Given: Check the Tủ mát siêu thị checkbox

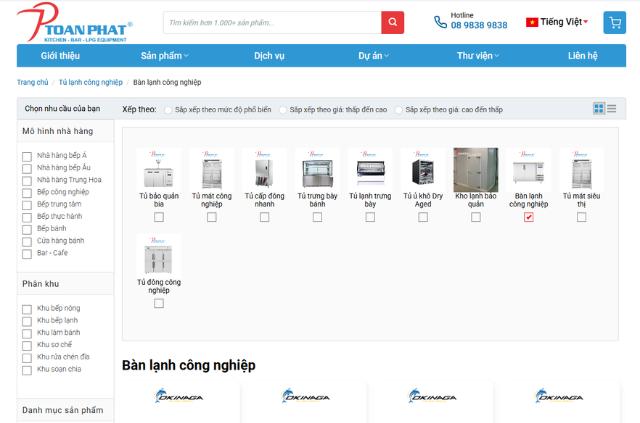Looking at the screenshot, I should tap(582, 217).
